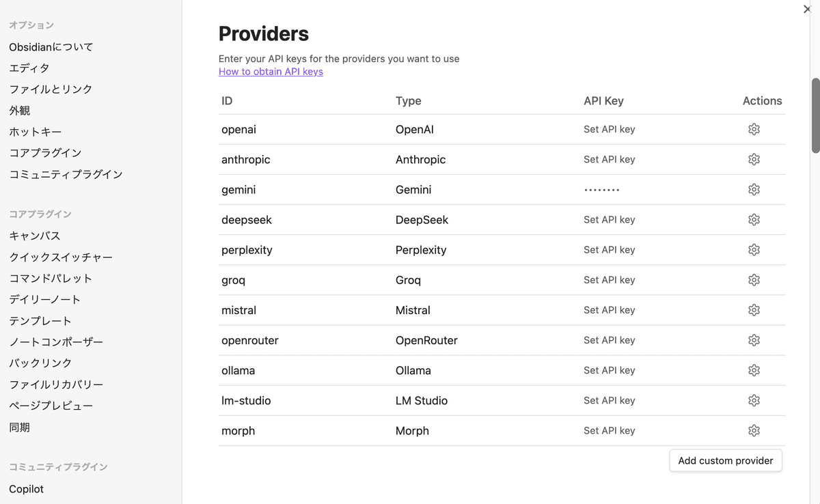
Task: Open the How to obtain API keys link
Action: coord(271,72)
